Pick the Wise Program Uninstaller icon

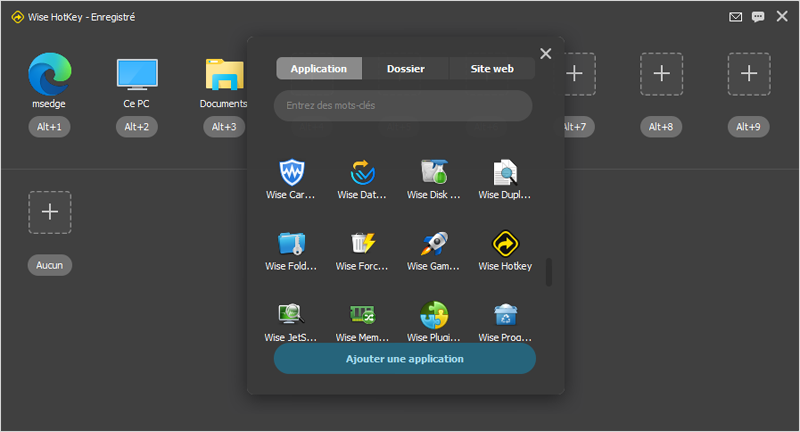505,315
